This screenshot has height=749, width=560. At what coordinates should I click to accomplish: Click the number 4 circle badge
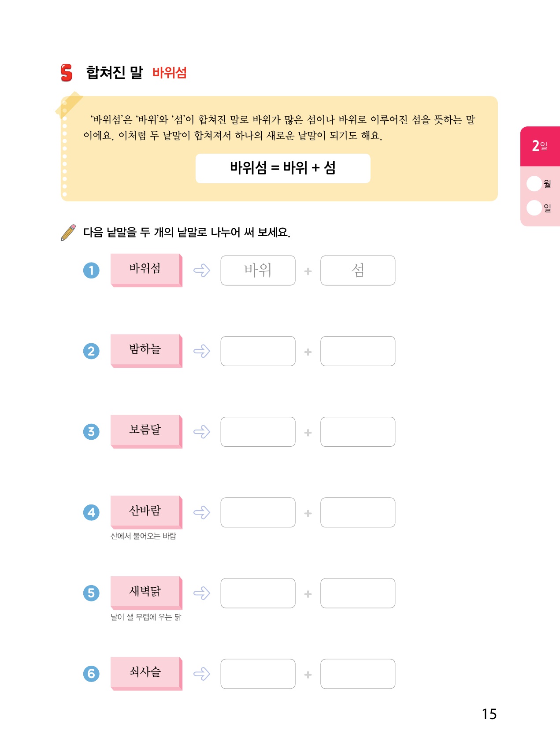coord(91,512)
